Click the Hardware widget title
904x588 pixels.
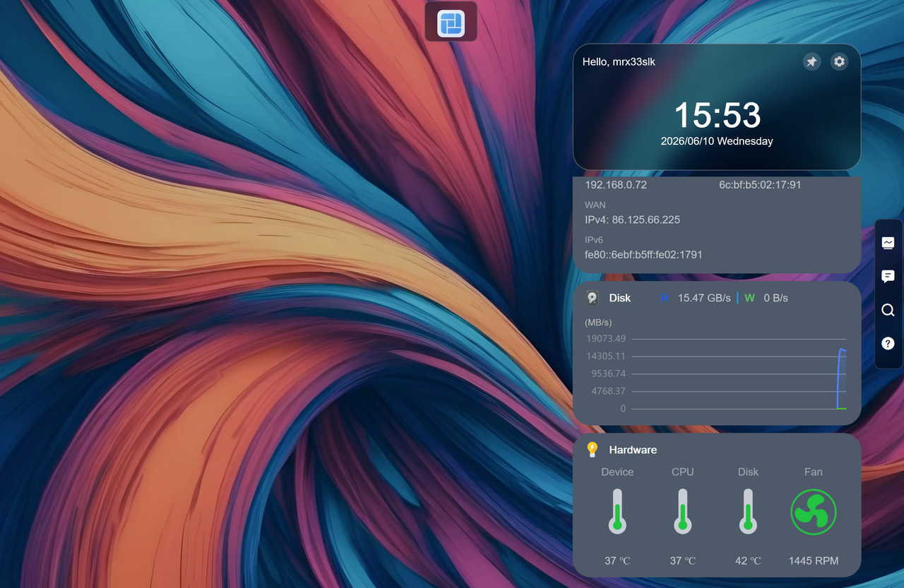coord(633,450)
